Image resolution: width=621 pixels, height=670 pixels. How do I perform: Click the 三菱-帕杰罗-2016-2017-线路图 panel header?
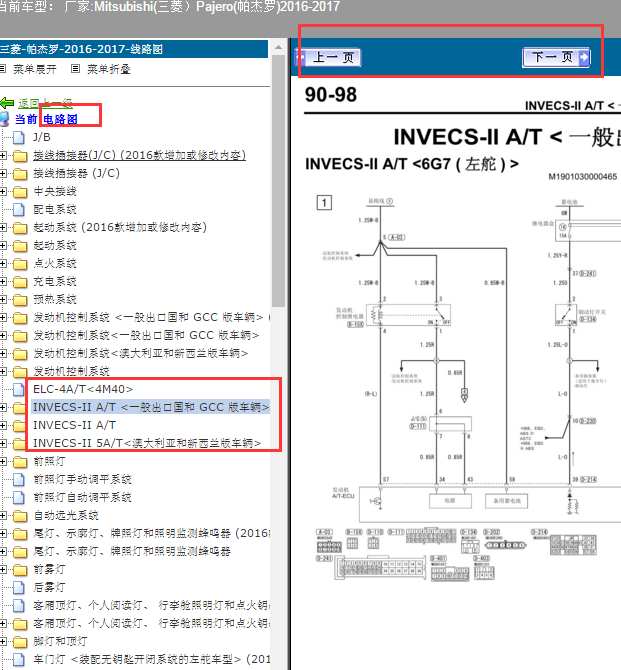134,49
